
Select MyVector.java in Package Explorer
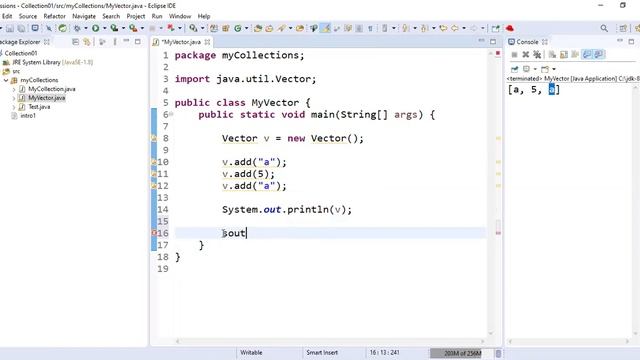tap(47, 98)
